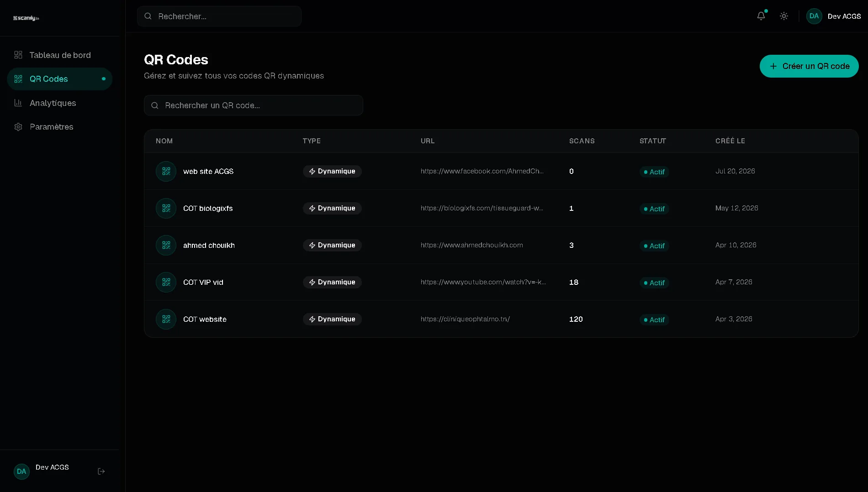This screenshot has width=868, height=492.
Task: Click date Apr 3, 2026
Action: tap(734, 319)
